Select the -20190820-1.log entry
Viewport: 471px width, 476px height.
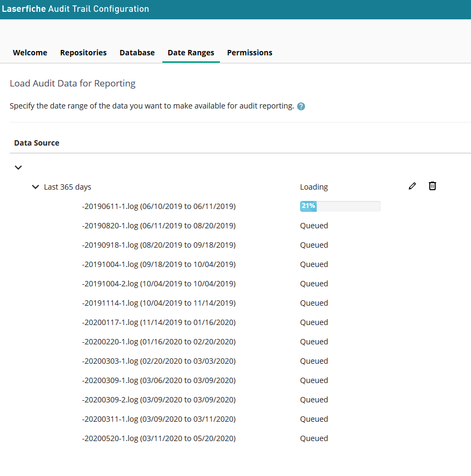pos(159,226)
